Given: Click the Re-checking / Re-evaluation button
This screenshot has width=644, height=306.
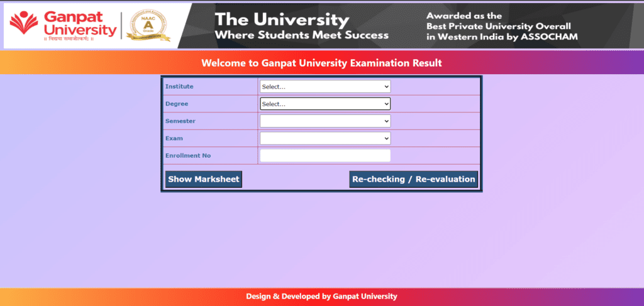Looking at the screenshot, I should (x=414, y=179).
